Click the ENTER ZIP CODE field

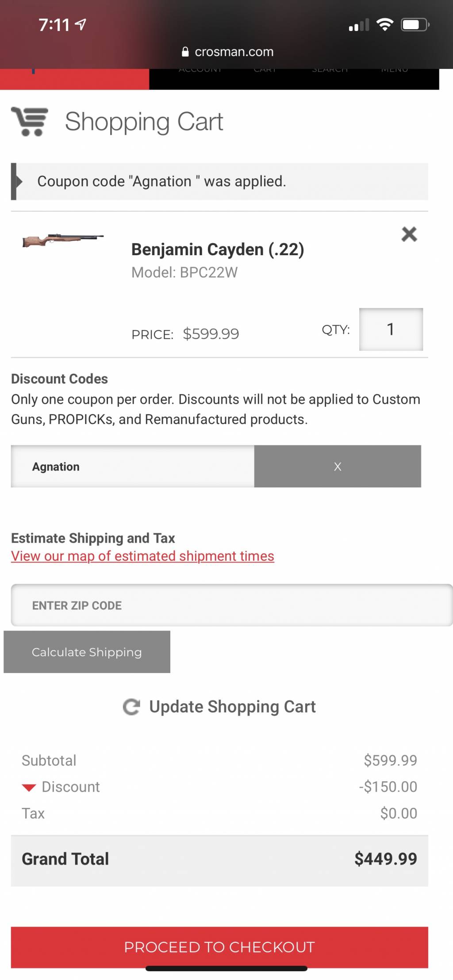pyautogui.click(x=232, y=605)
